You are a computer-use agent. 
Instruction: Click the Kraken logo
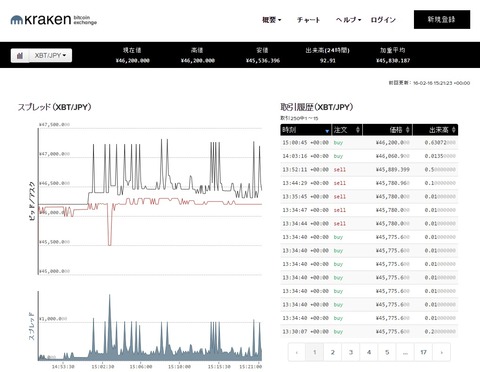click(54, 20)
